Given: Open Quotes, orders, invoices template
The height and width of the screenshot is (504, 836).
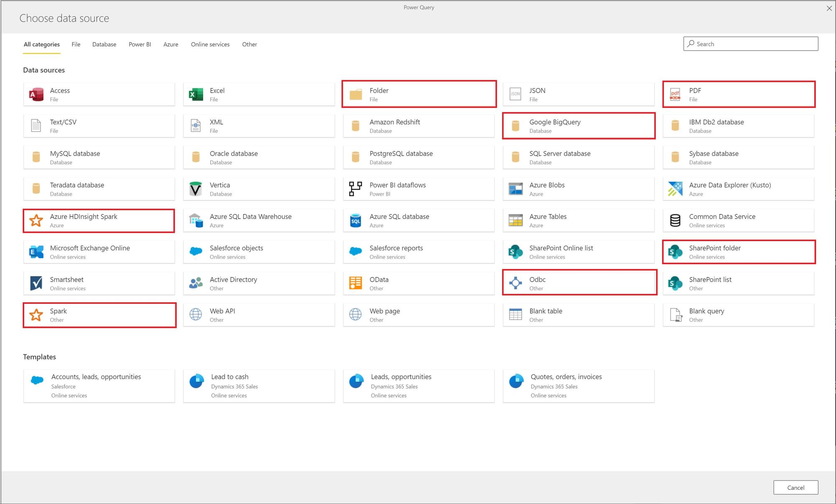Looking at the screenshot, I should [579, 386].
